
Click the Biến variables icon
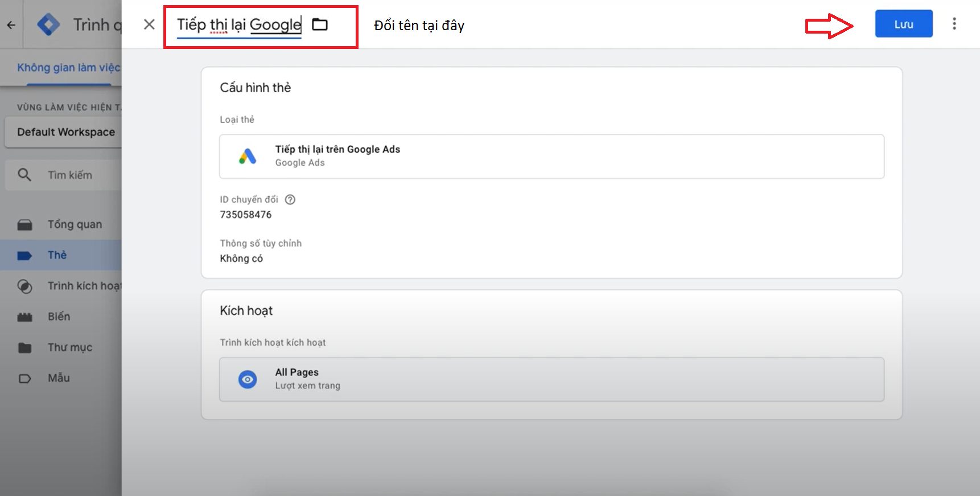[x=24, y=317]
